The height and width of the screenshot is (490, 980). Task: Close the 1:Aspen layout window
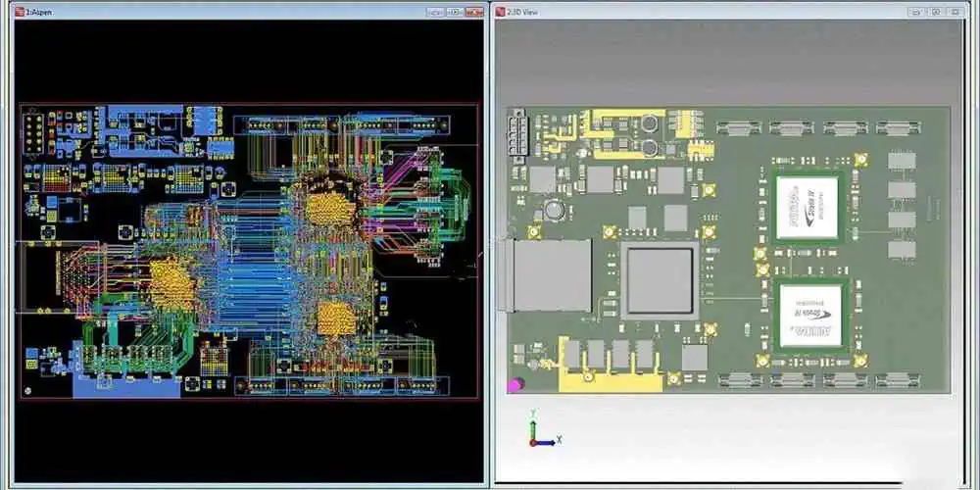tap(474, 11)
